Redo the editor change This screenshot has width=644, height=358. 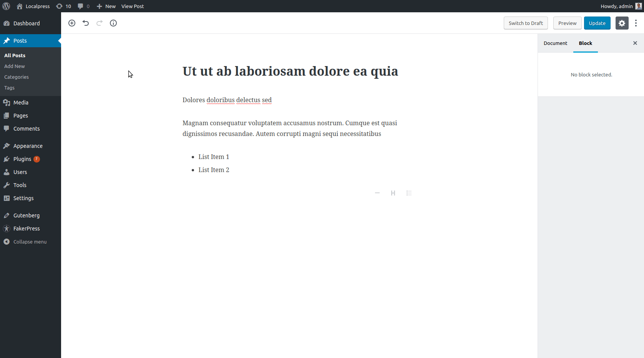click(x=100, y=23)
